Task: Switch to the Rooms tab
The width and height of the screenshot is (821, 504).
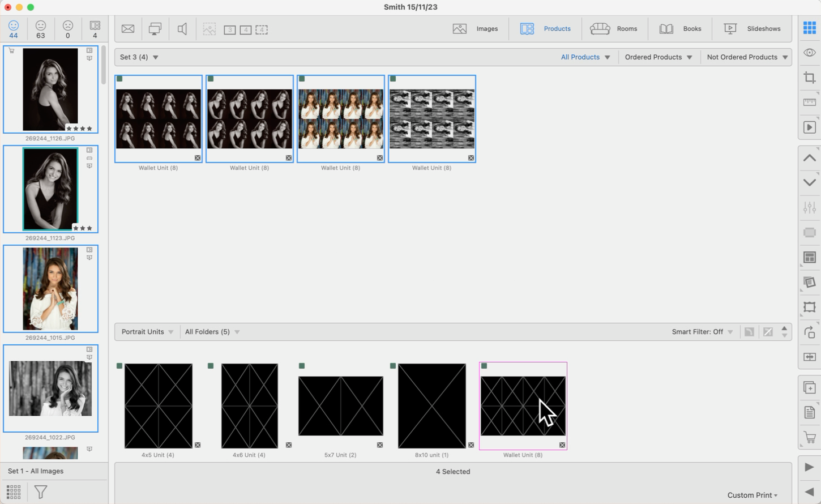Action: (614, 29)
